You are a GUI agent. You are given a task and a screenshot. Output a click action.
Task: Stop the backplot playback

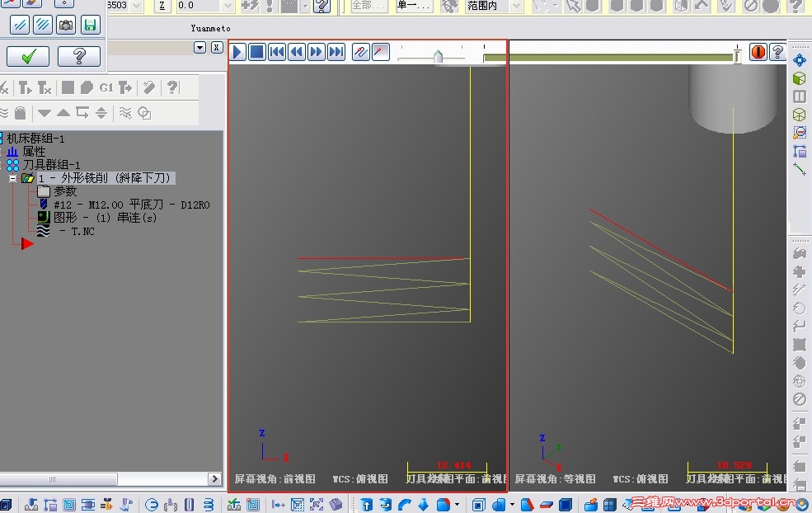pos(257,52)
